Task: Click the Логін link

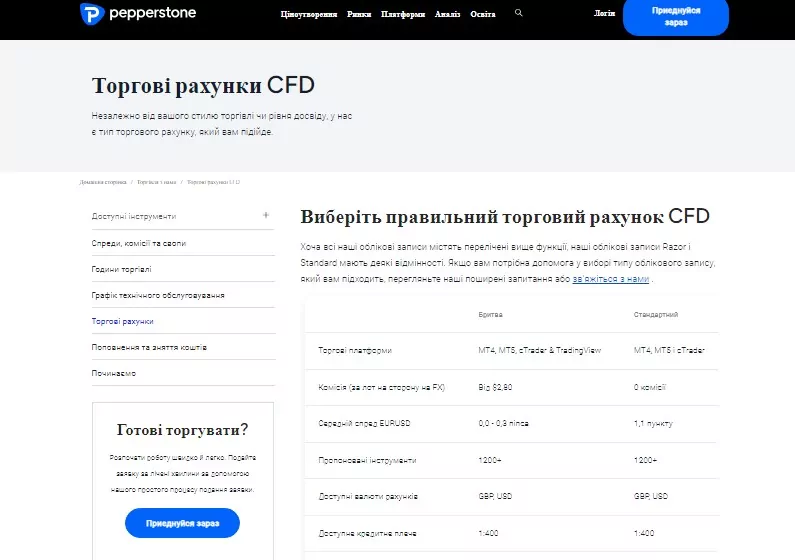Action: pyautogui.click(x=604, y=13)
